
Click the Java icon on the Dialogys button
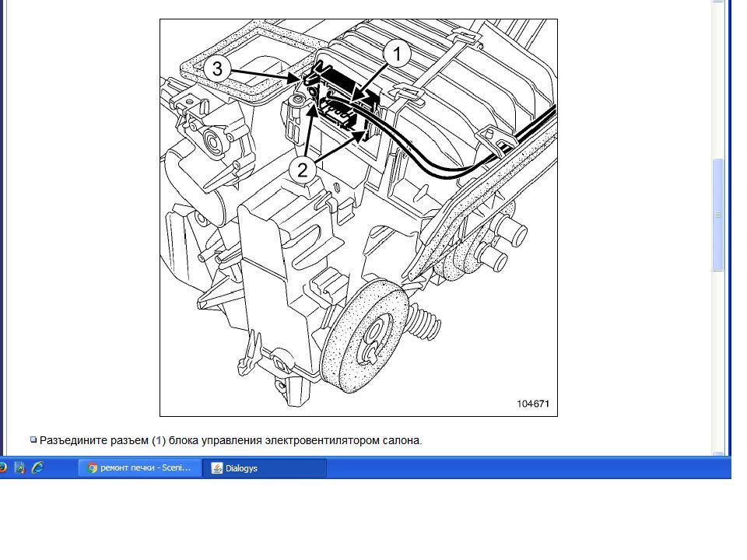[217, 468]
